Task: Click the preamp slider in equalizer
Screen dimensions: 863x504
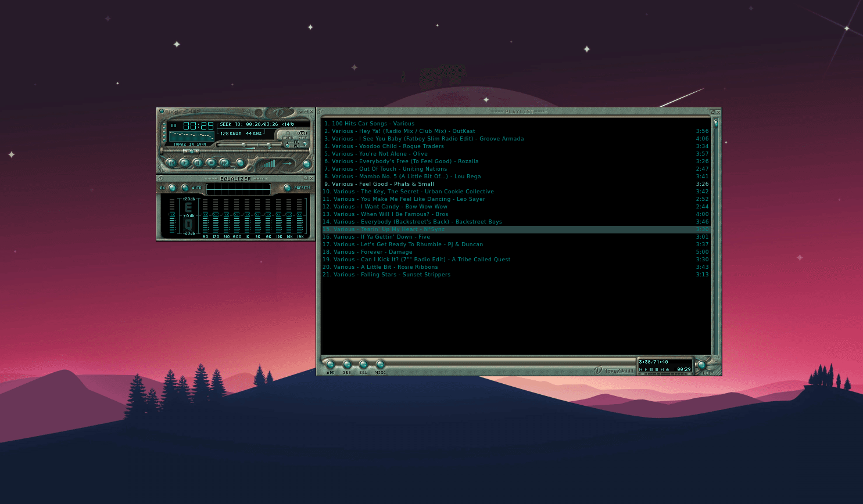Action: coord(172,215)
